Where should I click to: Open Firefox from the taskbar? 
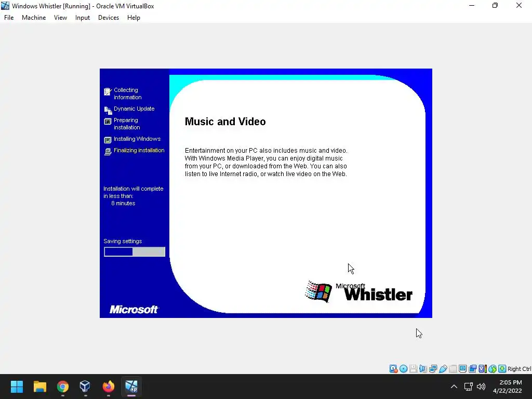(108, 387)
